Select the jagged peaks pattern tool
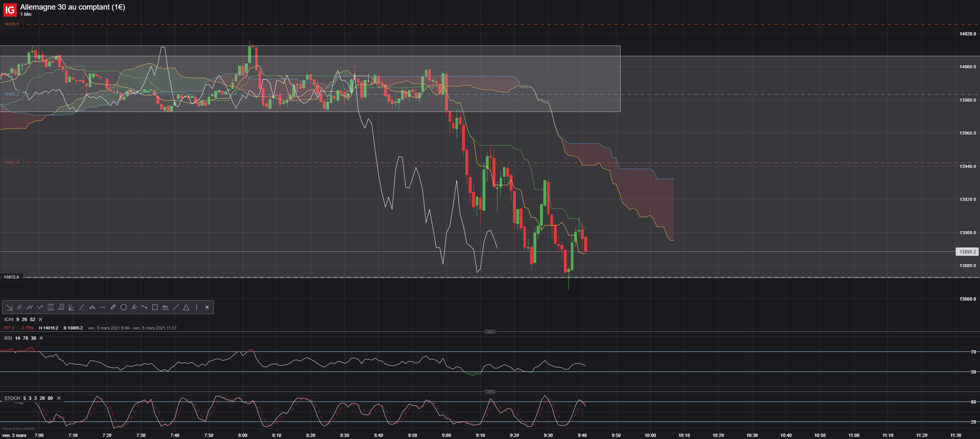980x439 pixels. [92, 307]
